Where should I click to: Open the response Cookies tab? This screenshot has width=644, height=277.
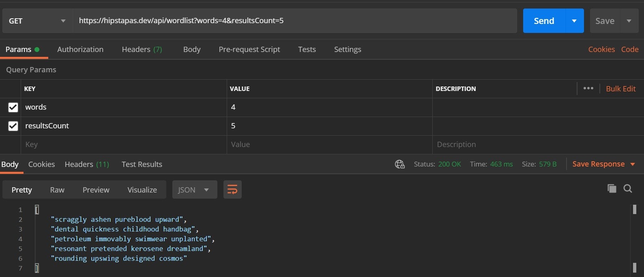pyautogui.click(x=41, y=164)
